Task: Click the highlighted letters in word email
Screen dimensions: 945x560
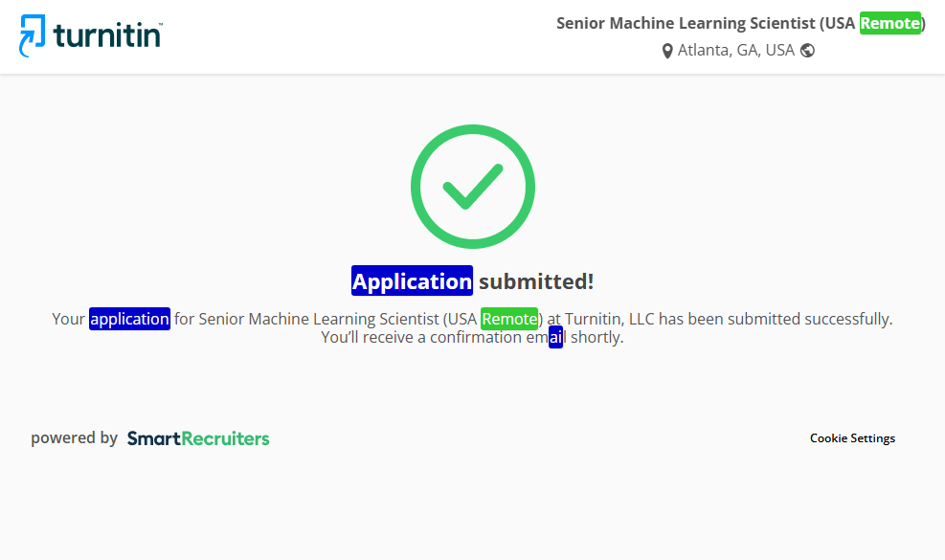Action: coord(555,338)
